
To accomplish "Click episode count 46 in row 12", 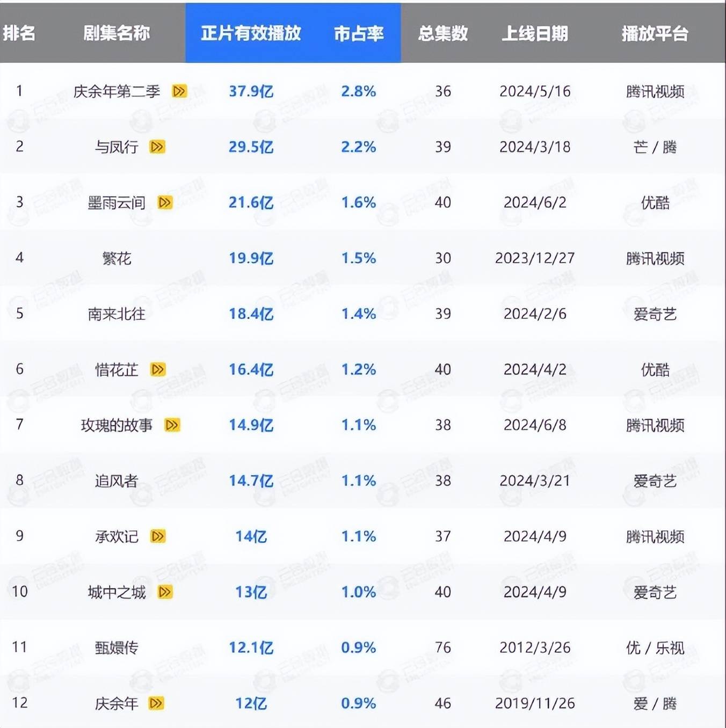I will [443, 703].
